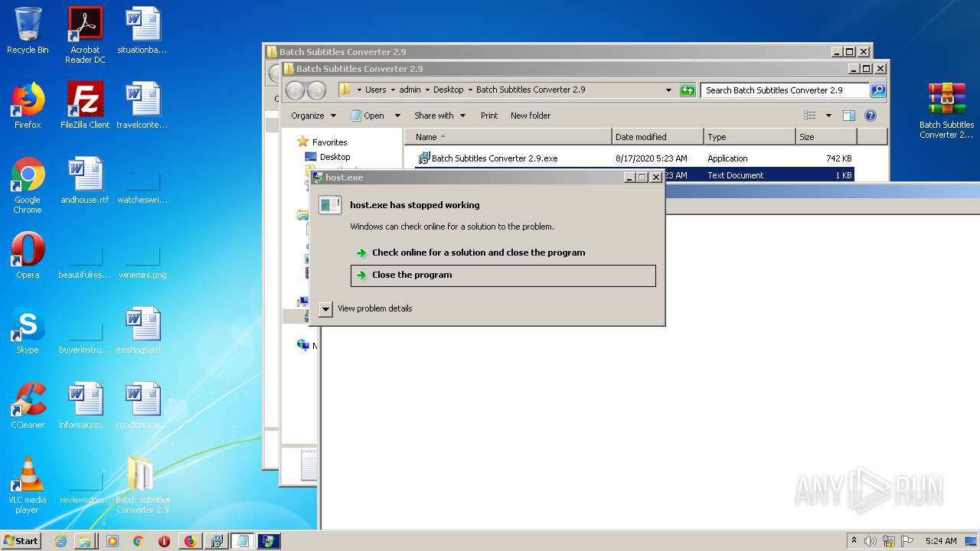This screenshot has width=980, height=551.
Task: Select andhouse.rtf file on desktop
Action: 85,181
